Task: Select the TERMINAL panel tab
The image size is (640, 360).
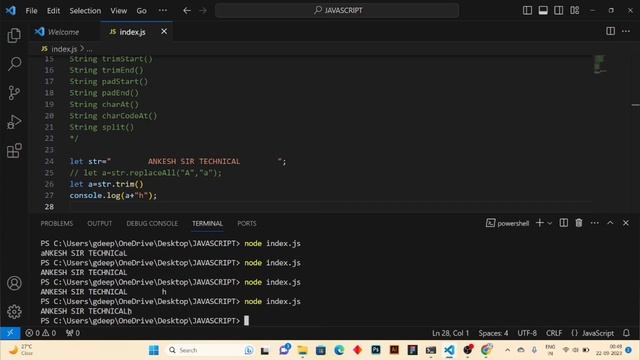Action: pos(207,223)
